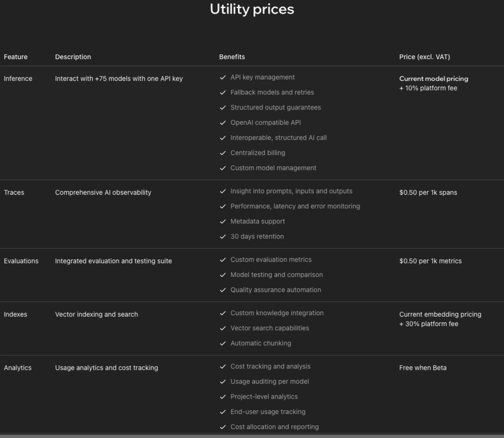The height and width of the screenshot is (438, 504).
Task: Select the Feature column header
Action: (16, 57)
